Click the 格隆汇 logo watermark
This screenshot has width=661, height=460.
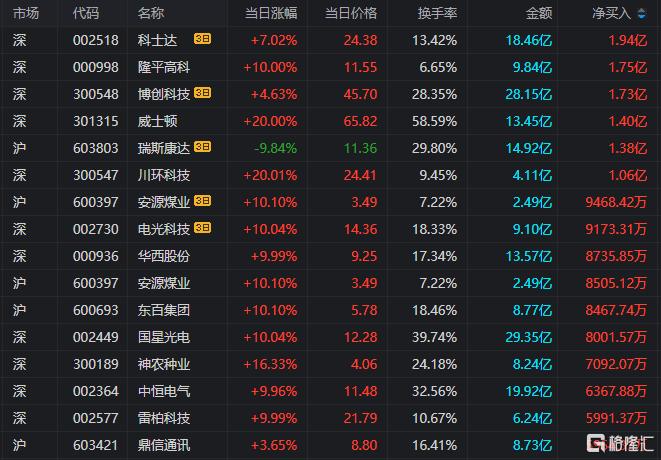[620, 443]
